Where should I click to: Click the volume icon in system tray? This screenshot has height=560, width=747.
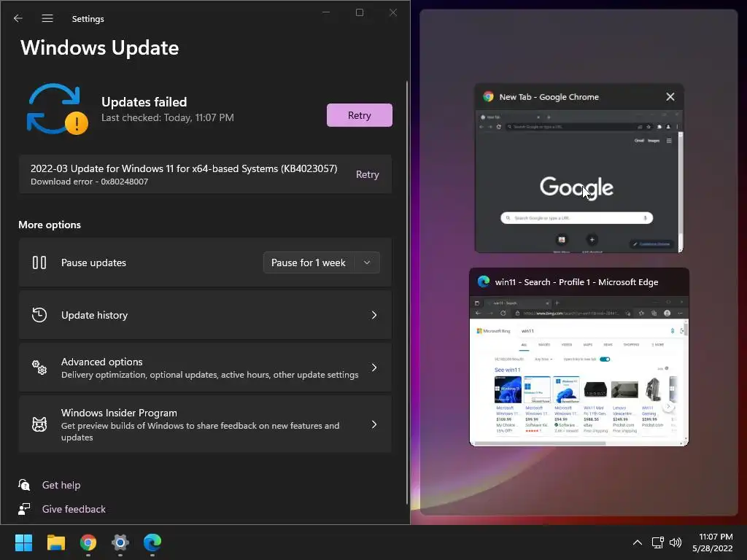click(676, 542)
